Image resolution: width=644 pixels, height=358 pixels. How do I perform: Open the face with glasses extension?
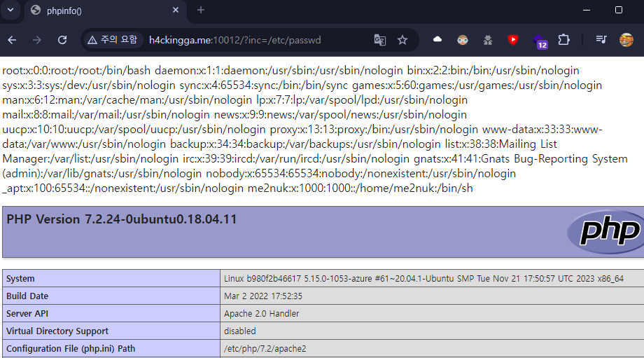463,40
